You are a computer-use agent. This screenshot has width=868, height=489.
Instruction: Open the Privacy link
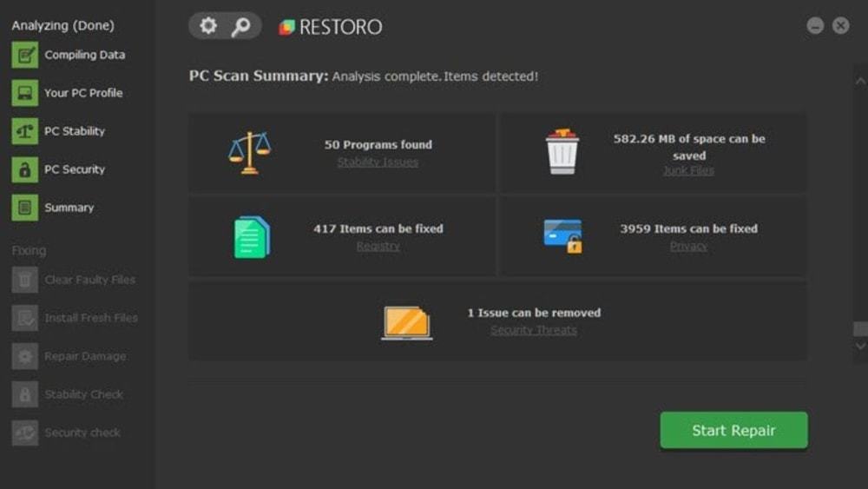coord(688,246)
